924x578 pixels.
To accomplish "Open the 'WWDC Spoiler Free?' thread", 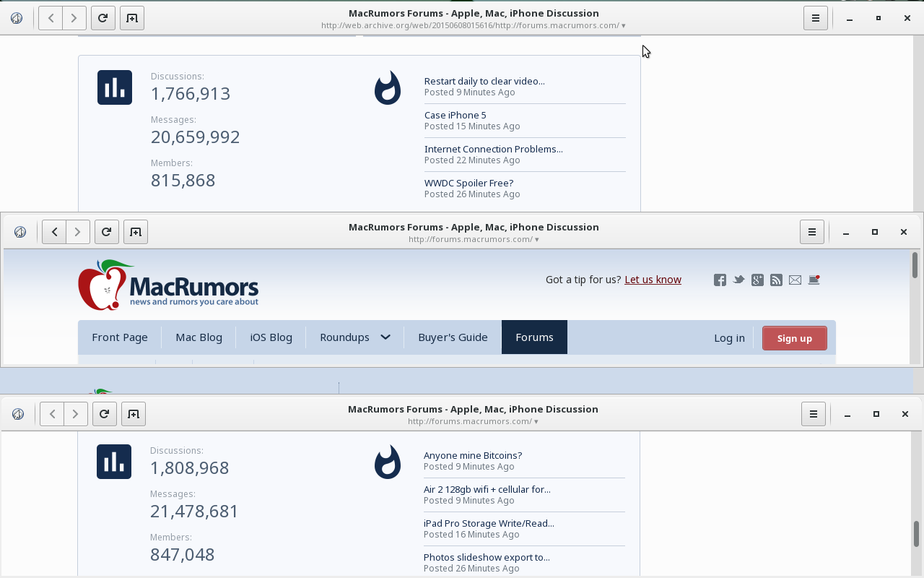I will [x=468, y=183].
